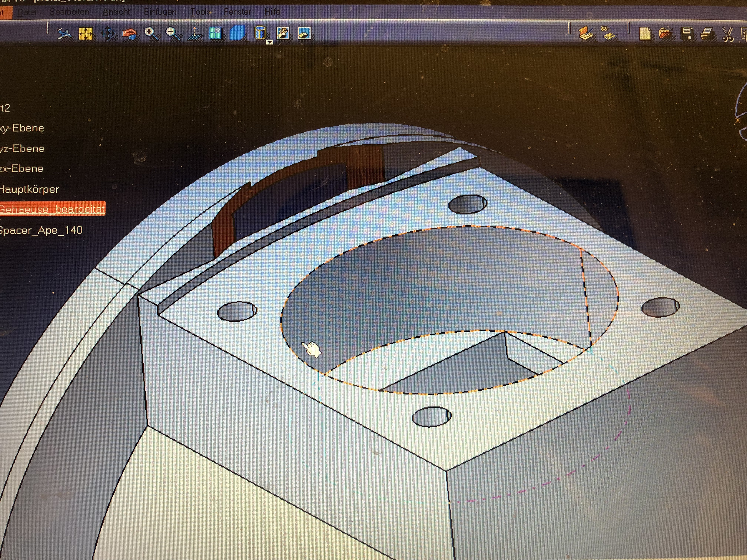
Task: Click the Fly Mode airplane icon
Action: tap(64, 34)
